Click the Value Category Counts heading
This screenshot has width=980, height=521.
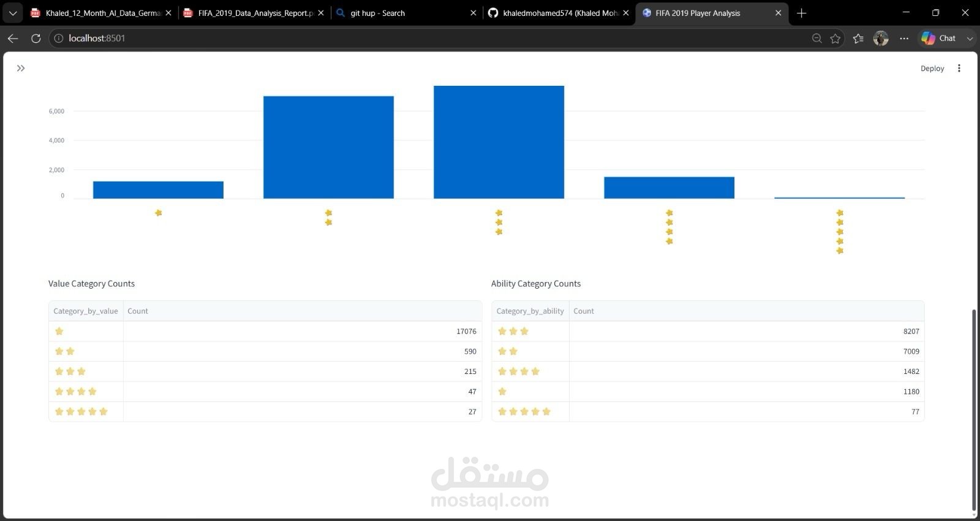click(x=91, y=284)
